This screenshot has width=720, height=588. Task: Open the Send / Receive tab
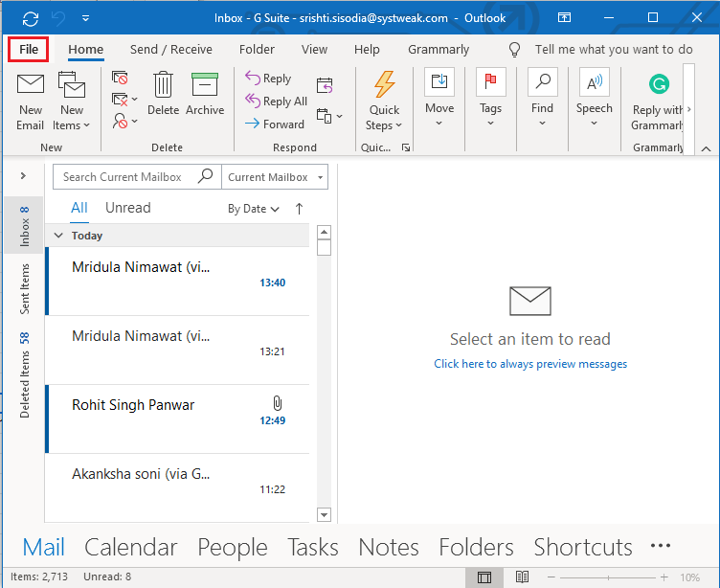170,49
